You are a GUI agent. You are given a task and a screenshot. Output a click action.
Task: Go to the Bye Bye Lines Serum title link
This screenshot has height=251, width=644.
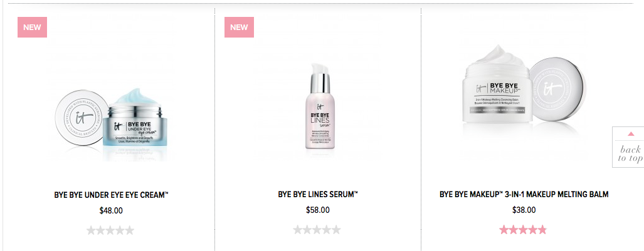tap(317, 195)
